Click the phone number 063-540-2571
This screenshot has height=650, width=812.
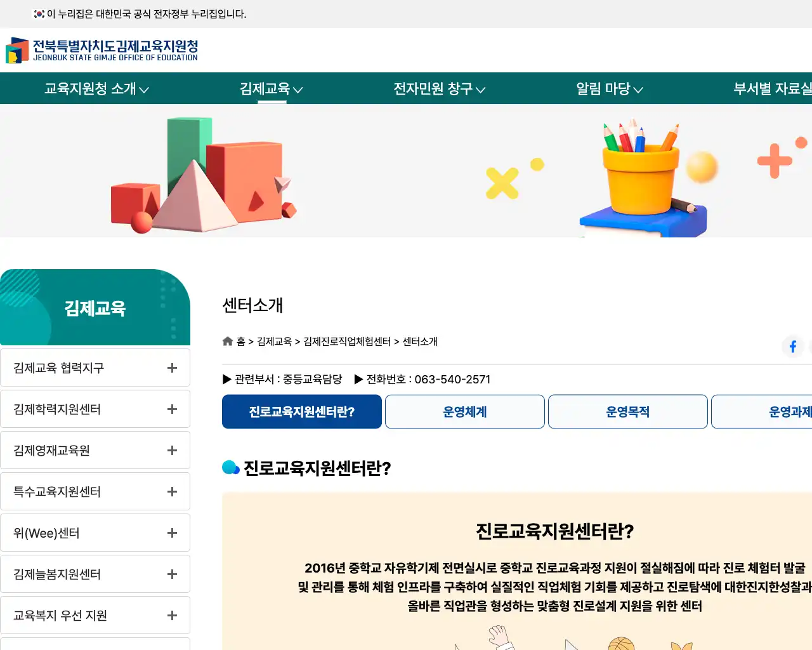452,380
